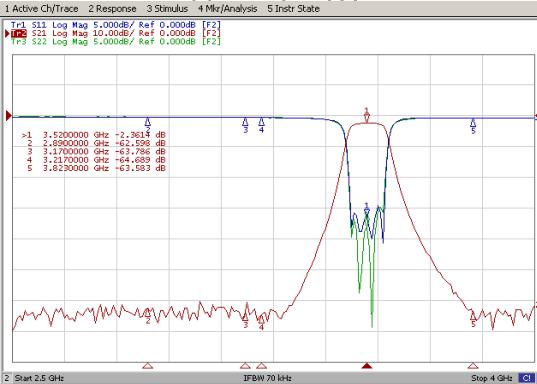Open the 4 Mkr/Analysis menu
This screenshot has height=384, width=537.
(x=227, y=9)
